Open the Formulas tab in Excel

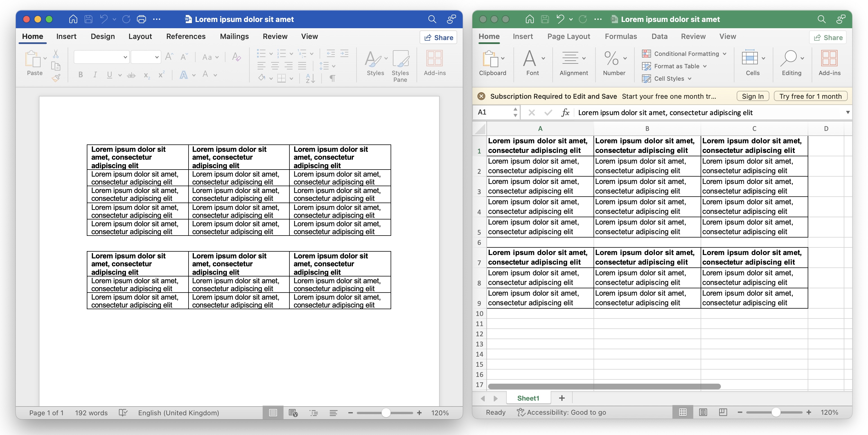pyautogui.click(x=621, y=36)
